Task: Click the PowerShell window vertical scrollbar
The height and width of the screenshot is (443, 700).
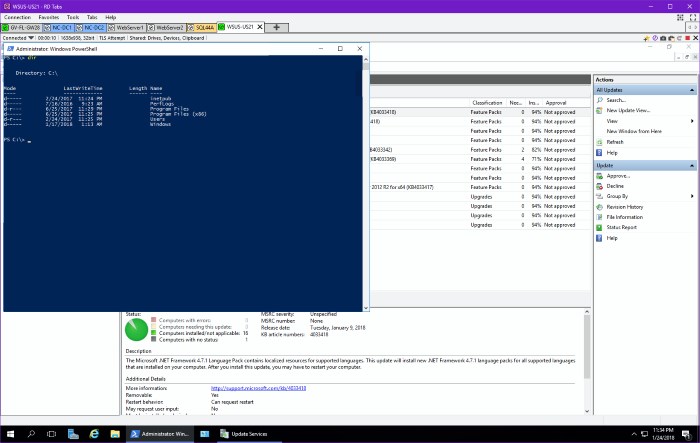Action: tap(366, 183)
